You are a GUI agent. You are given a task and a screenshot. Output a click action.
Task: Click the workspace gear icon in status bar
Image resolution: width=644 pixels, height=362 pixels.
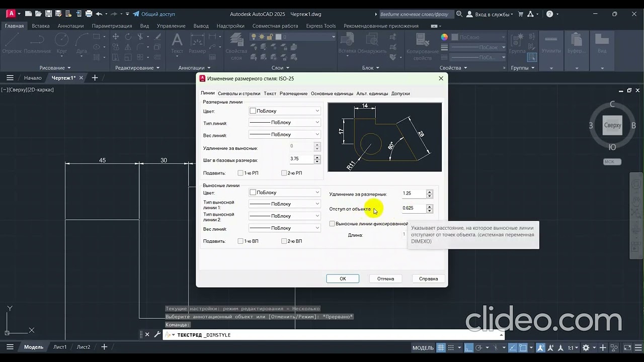pos(586,347)
